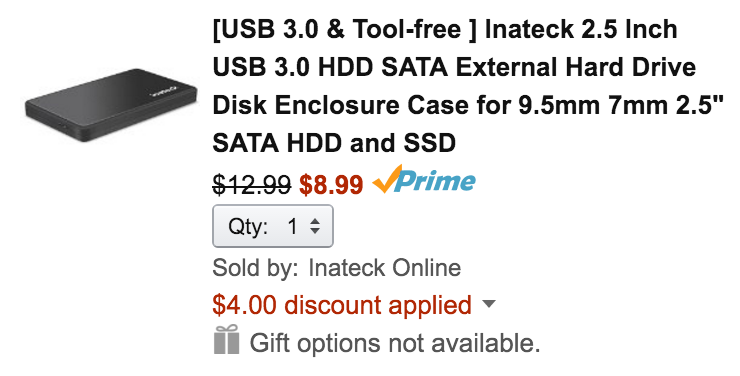Click the $4.00 discount applied text
The width and height of the screenshot is (740, 376).
point(342,305)
